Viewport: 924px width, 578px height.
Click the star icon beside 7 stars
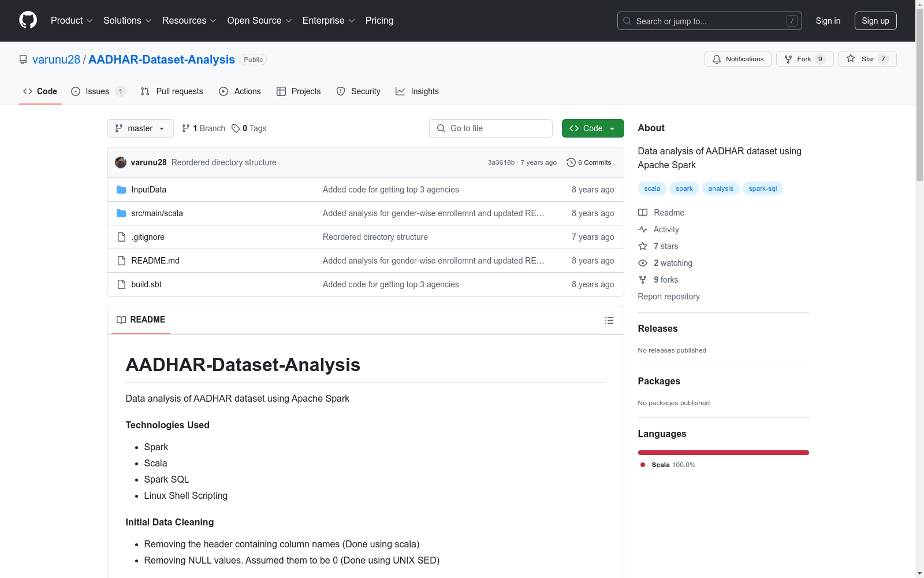coord(643,246)
